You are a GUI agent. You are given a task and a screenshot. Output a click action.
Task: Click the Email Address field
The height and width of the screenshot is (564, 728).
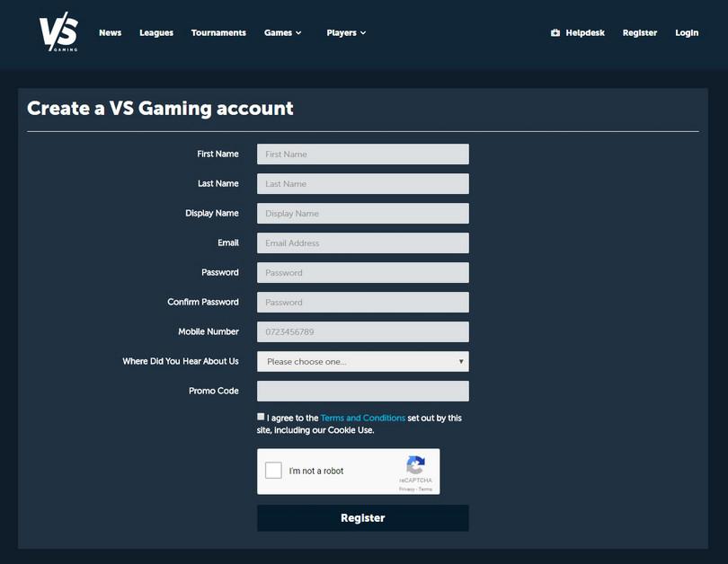point(362,243)
